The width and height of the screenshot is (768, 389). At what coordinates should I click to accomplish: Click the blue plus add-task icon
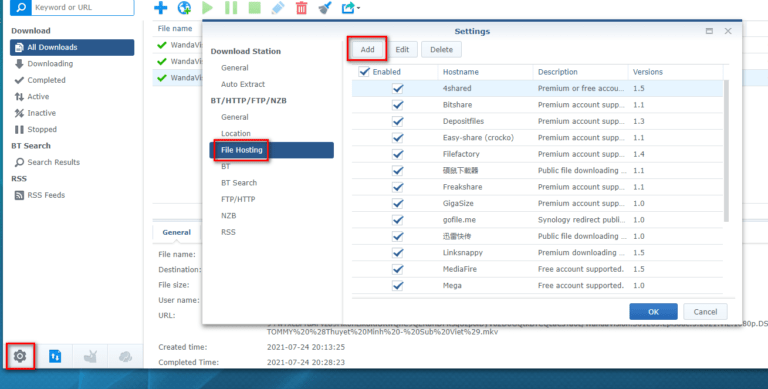(161, 7)
